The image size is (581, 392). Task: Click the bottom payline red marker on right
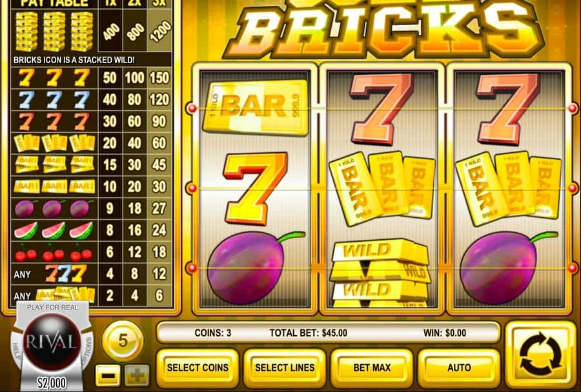[x=573, y=268]
